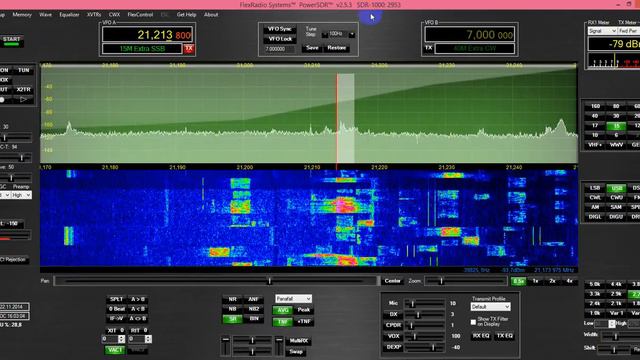Click the IF->V button
Screen dimensions: 640x360
click(116, 318)
